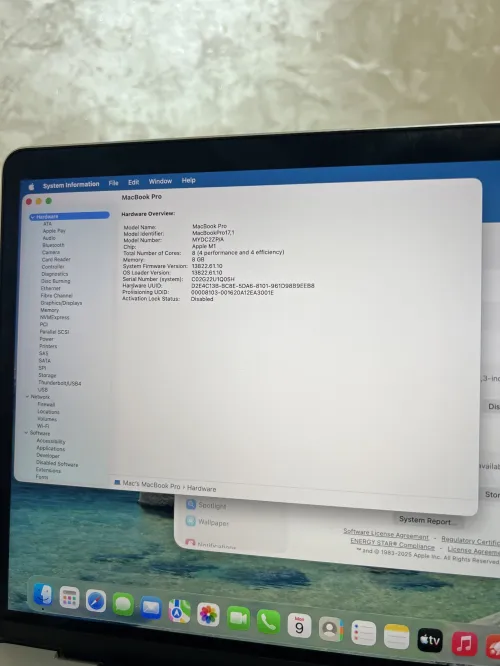Select Accessibility under Software
Image resolution: width=500 pixels, height=666 pixels.
coord(51,441)
